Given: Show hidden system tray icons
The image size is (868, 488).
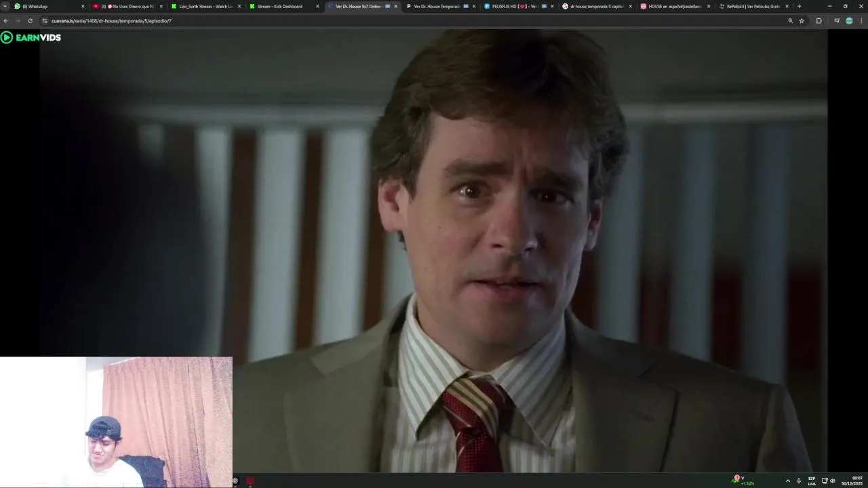Looking at the screenshot, I should coord(787,481).
